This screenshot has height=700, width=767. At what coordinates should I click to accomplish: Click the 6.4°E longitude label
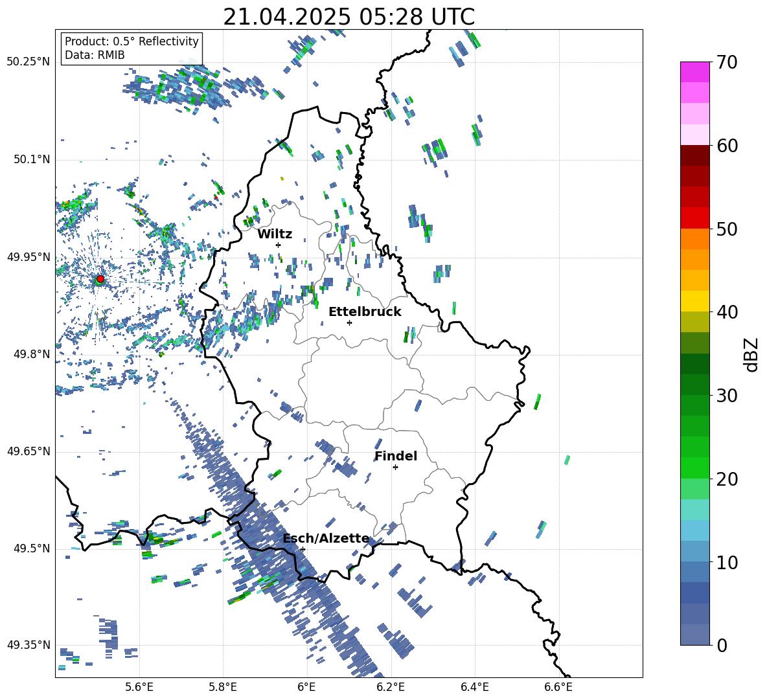474,687
